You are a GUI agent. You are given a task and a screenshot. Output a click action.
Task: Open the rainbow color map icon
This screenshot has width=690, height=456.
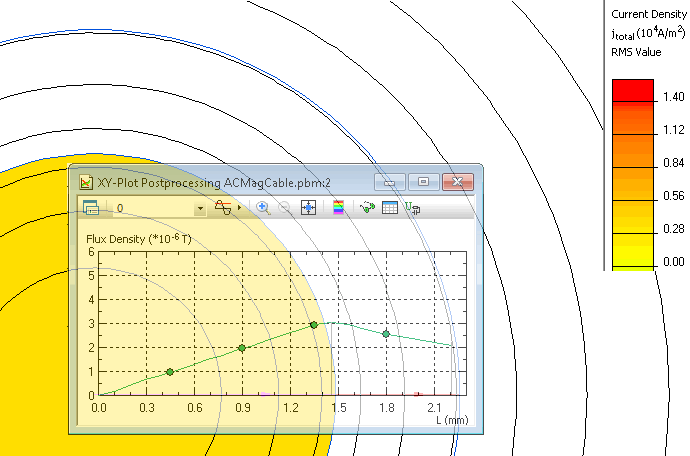click(x=338, y=207)
